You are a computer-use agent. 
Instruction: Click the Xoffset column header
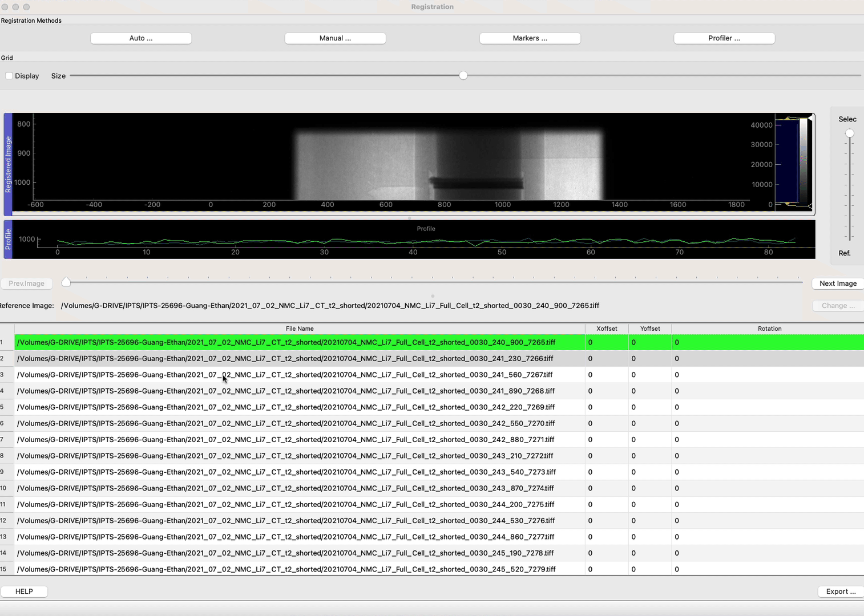(606, 329)
